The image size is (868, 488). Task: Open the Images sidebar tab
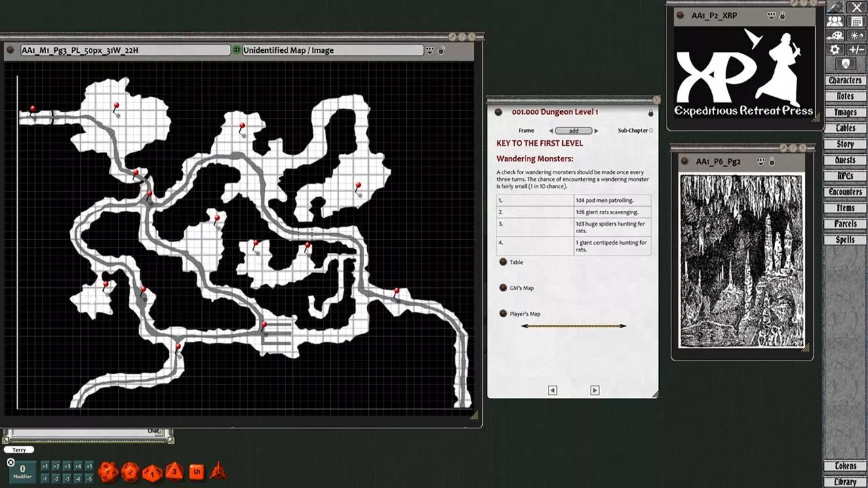(x=845, y=113)
